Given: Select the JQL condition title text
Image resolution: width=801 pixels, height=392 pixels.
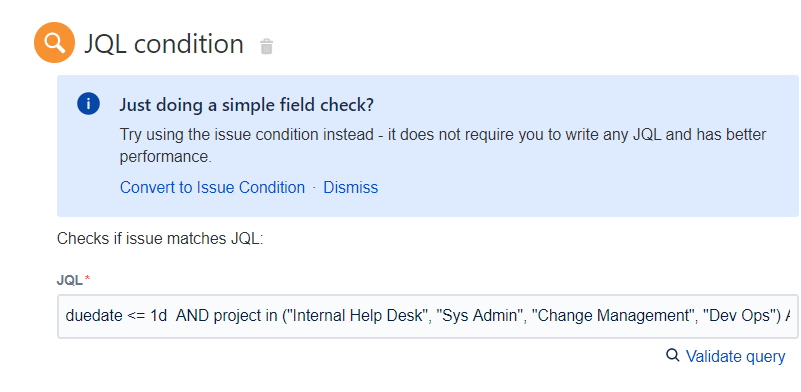Looking at the screenshot, I should (164, 44).
